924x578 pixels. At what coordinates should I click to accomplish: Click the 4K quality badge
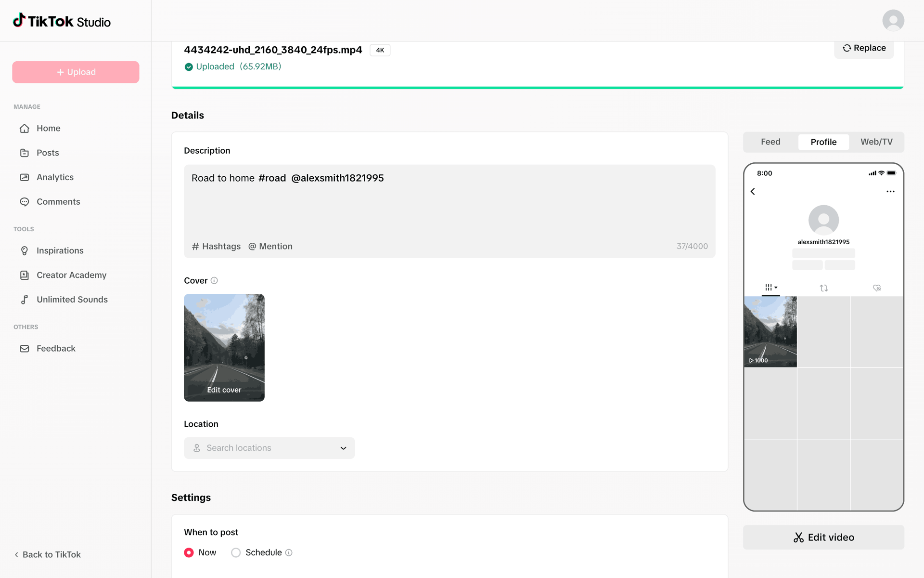click(x=380, y=50)
